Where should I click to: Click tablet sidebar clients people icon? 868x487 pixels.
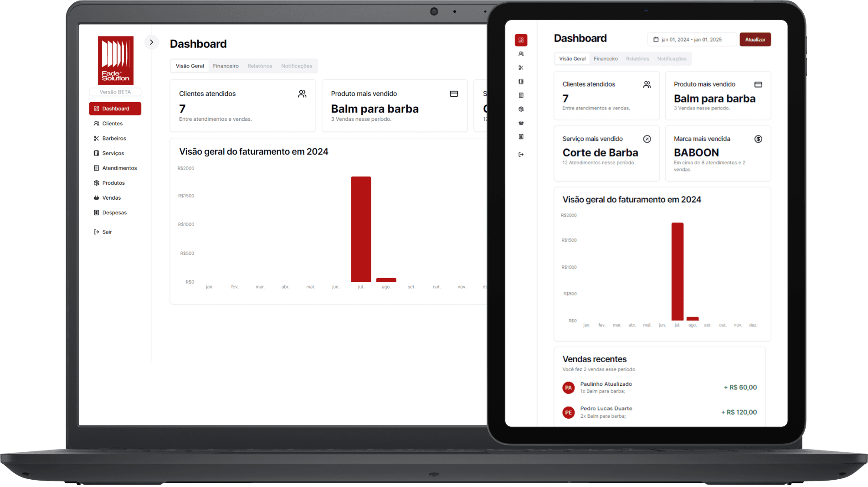coord(521,54)
